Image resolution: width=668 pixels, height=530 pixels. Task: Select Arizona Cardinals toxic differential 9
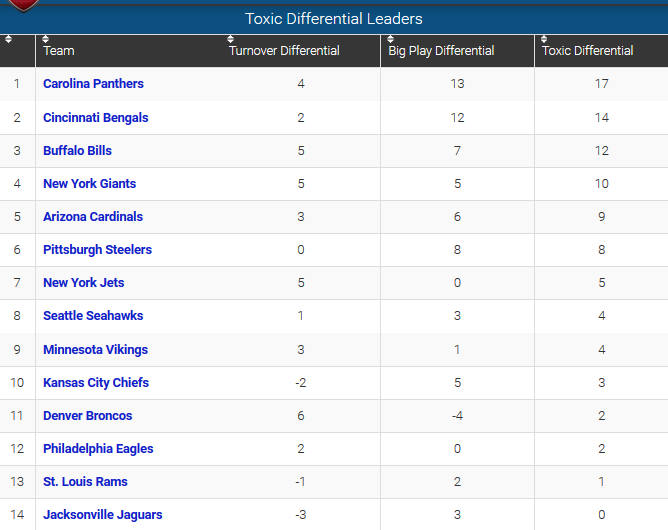point(602,216)
